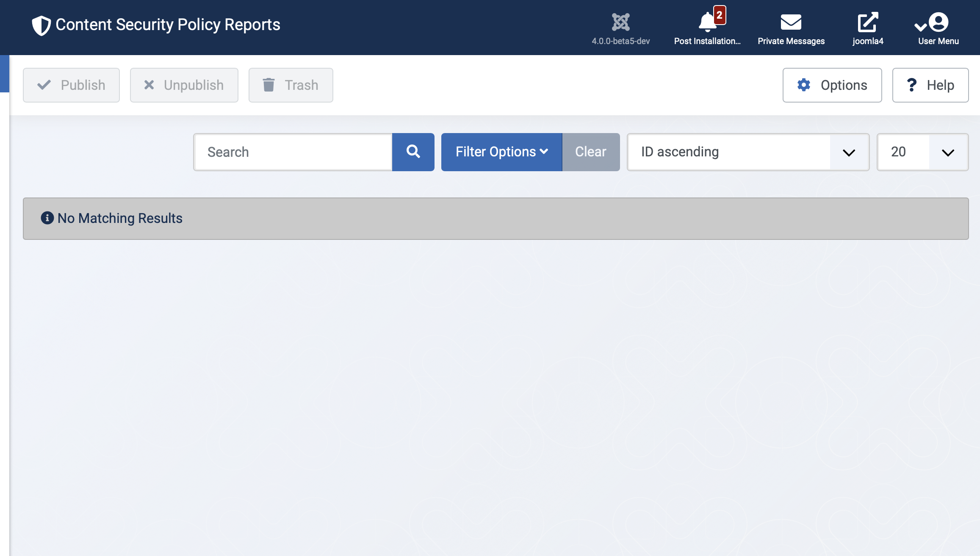Screen dimensions: 980x556
Task: Click into the Search field
Action: (x=293, y=152)
